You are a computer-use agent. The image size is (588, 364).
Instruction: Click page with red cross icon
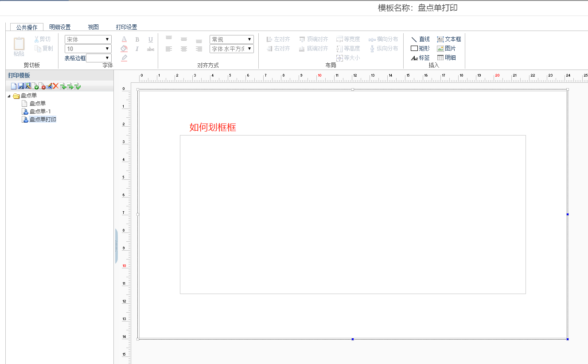pos(42,86)
